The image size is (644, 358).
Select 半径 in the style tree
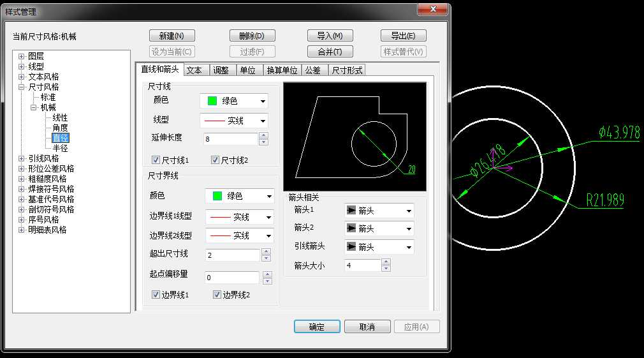[x=60, y=148]
